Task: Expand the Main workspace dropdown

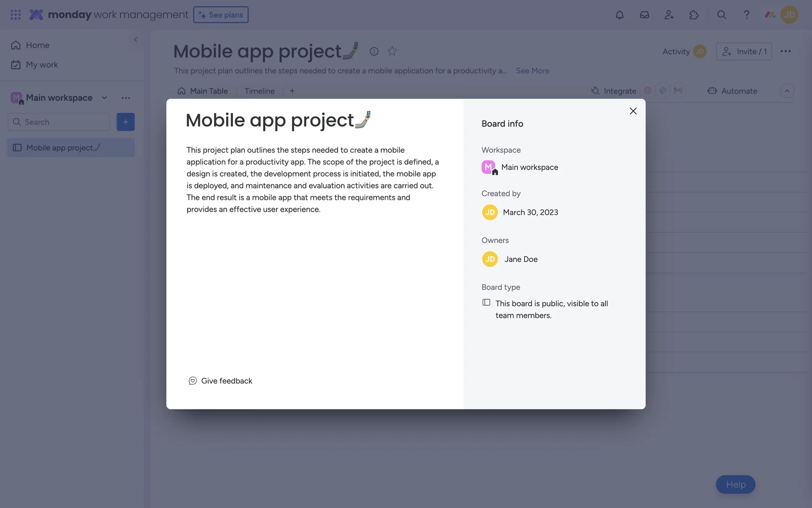Action: [104, 98]
